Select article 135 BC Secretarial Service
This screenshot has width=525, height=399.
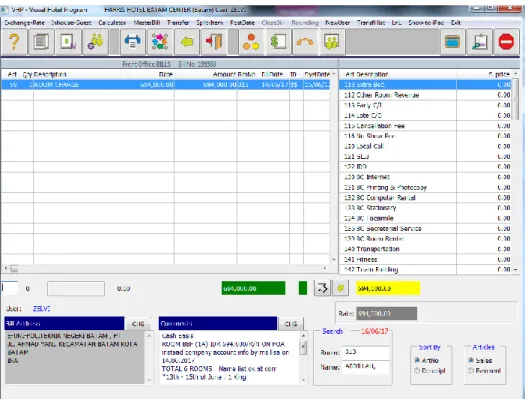[x=426, y=229]
